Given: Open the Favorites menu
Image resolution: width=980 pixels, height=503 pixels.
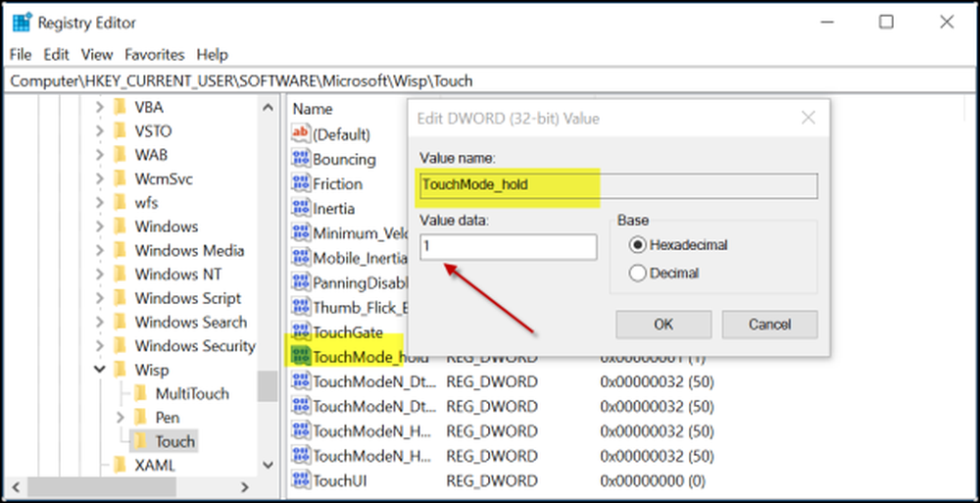Looking at the screenshot, I should (155, 55).
